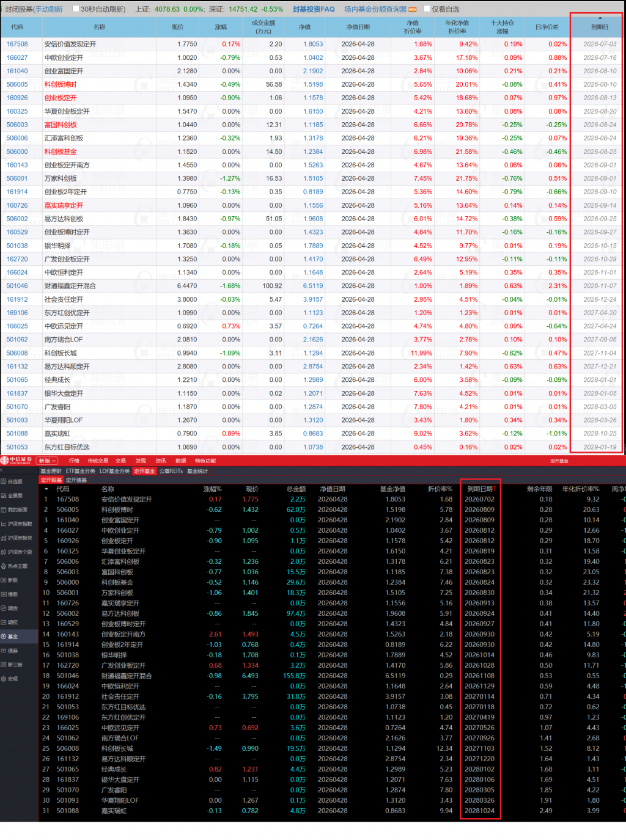Open the 特色功能 menu
This screenshot has height=840, width=626.
[205, 461]
